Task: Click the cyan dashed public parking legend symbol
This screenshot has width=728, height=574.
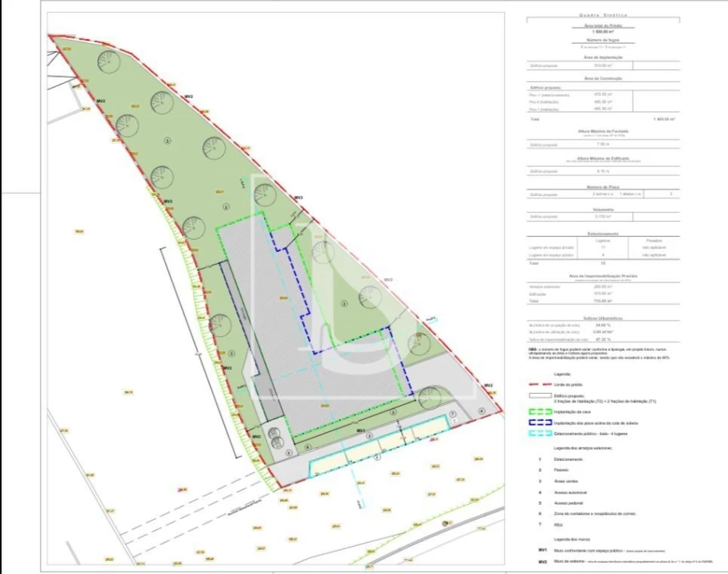Action: coord(540,434)
